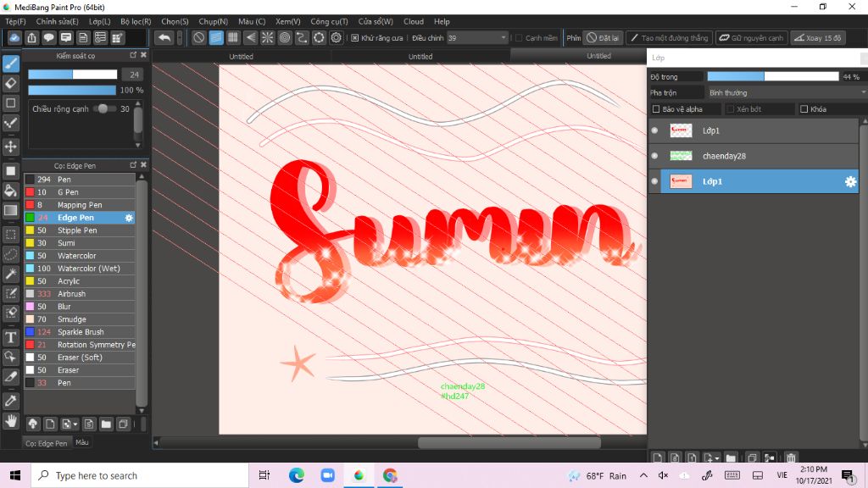Click the canvas horizontal scrollbar
The image size is (868, 488).
[x=509, y=442]
